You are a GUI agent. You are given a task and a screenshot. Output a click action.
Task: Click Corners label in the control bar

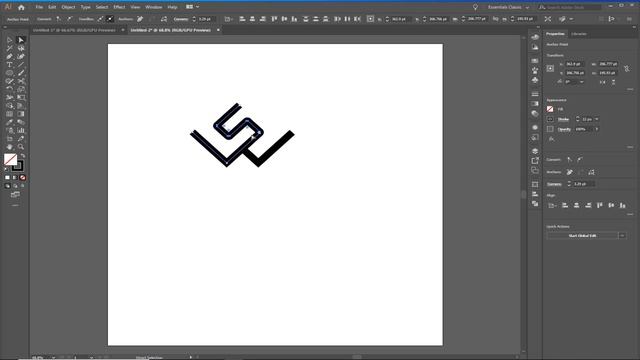[x=180, y=19]
